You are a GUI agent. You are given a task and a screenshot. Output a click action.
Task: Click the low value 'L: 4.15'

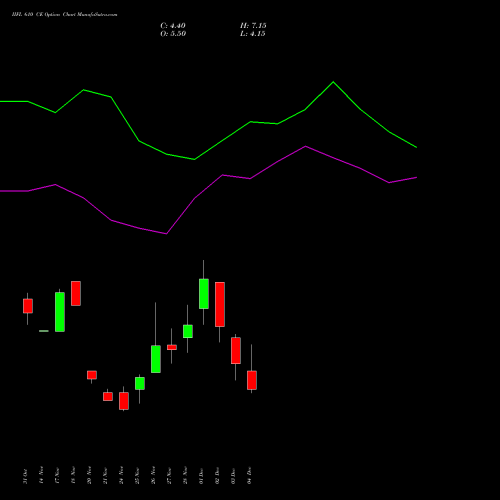pos(253,34)
